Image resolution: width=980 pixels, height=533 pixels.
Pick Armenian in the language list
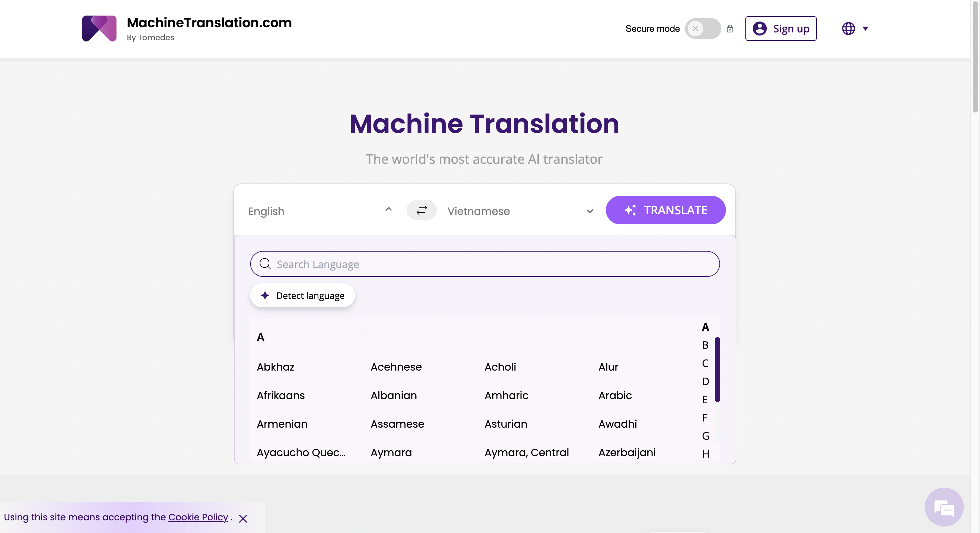[282, 423]
